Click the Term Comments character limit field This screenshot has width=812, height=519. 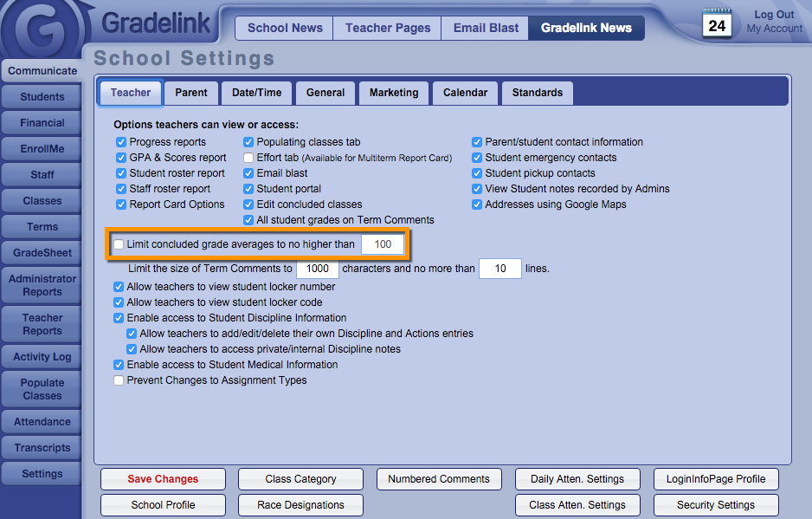point(317,269)
